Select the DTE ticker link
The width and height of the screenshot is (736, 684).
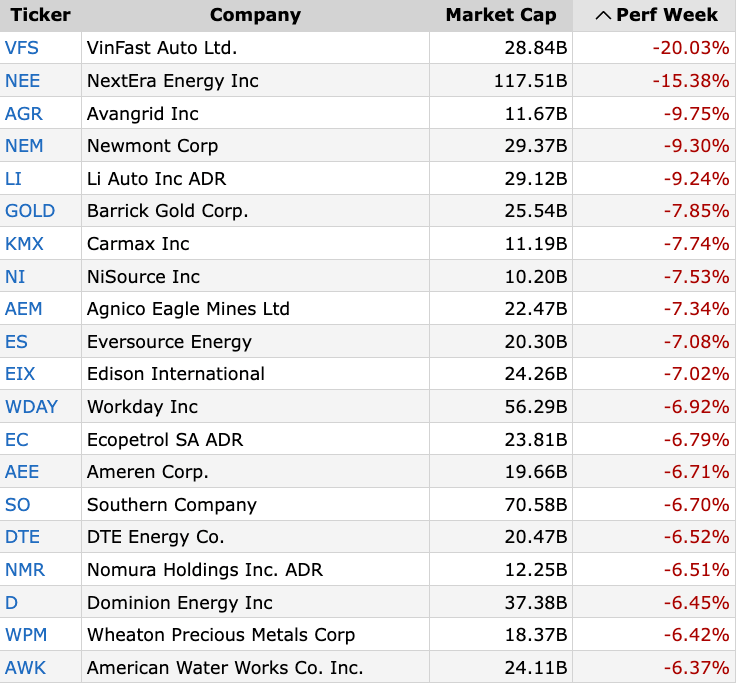coord(23,537)
